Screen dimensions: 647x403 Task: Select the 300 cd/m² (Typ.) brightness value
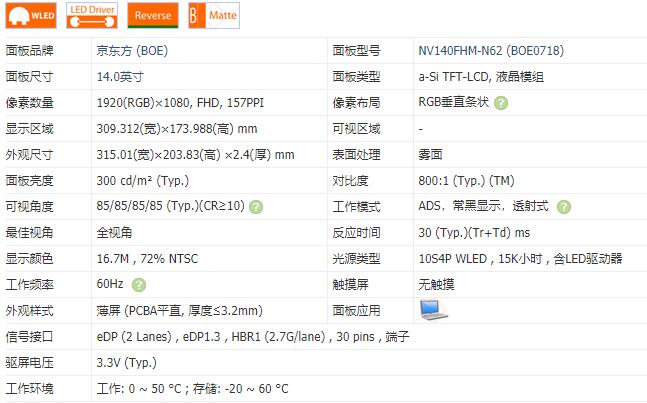(x=143, y=181)
